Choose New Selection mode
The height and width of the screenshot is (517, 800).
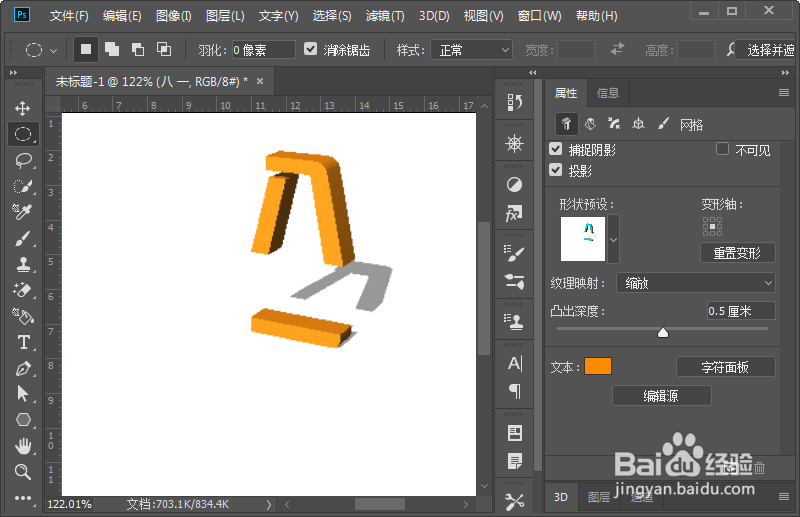click(86, 50)
